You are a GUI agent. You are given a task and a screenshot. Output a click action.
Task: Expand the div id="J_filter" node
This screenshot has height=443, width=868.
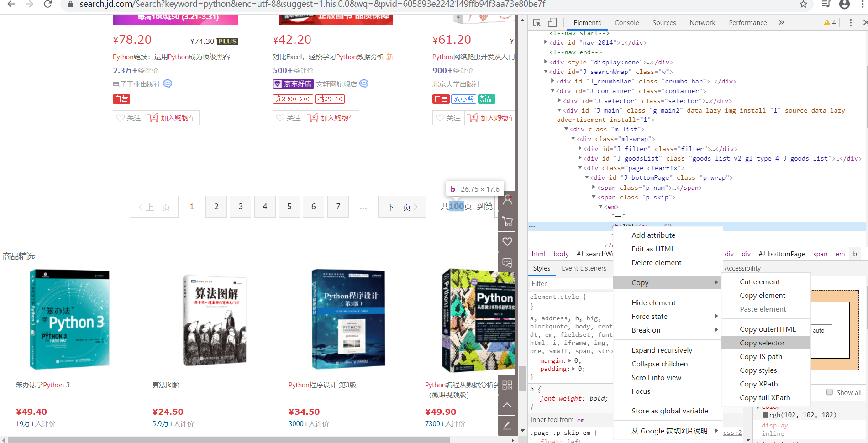[x=580, y=148]
